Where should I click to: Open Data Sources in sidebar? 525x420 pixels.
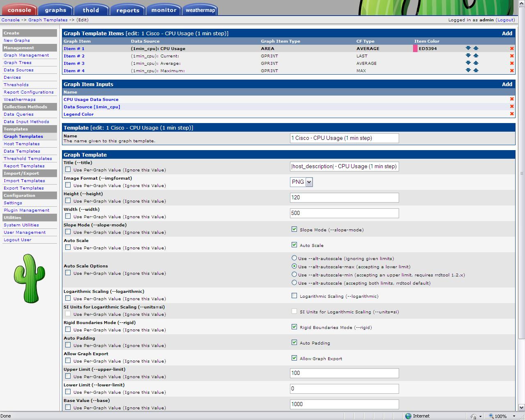[18, 70]
